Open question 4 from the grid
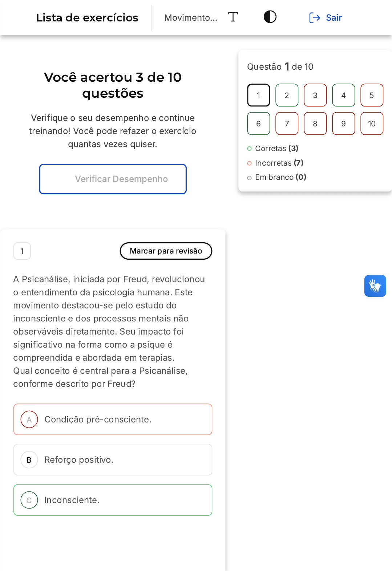The height and width of the screenshot is (571, 392). pyautogui.click(x=343, y=95)
